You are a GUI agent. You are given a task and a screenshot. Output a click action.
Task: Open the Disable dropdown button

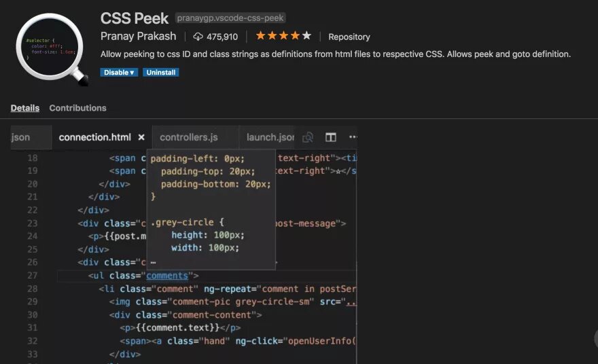pos(119,73)
